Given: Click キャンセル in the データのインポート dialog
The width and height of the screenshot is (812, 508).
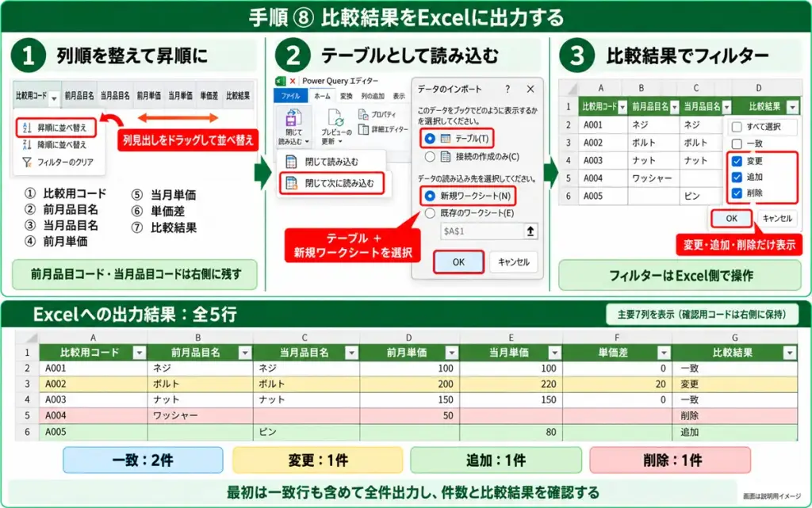Looking at the screenshot, I should pos(514,262).
